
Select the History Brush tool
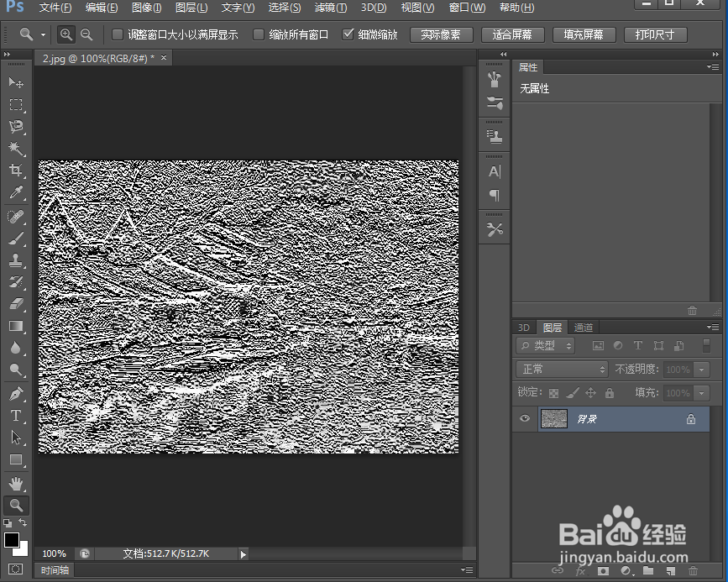click(16, 282)
